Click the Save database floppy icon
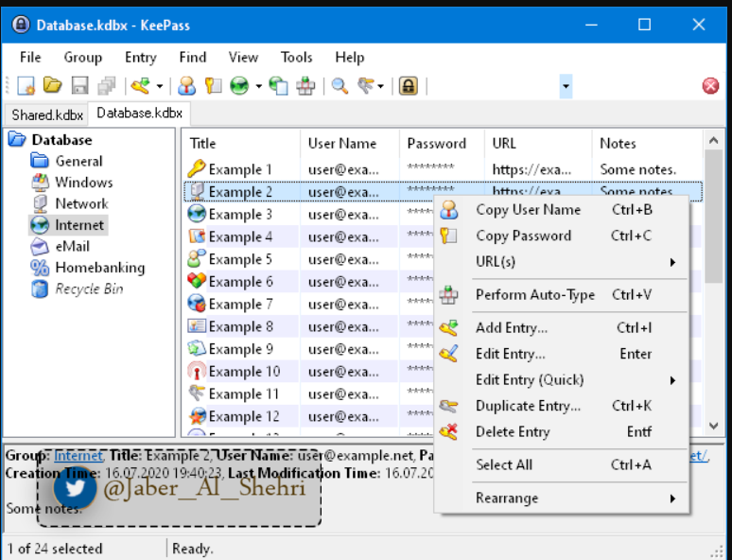This screenshot has width=732, height=560. (x=79, y=86)
